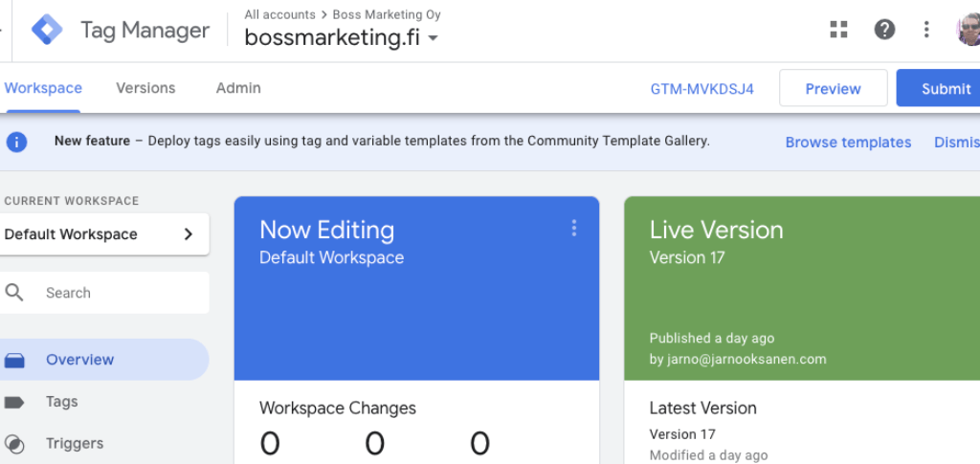
Task: Click the Now Editing blue card
Action: coord(417,289)
